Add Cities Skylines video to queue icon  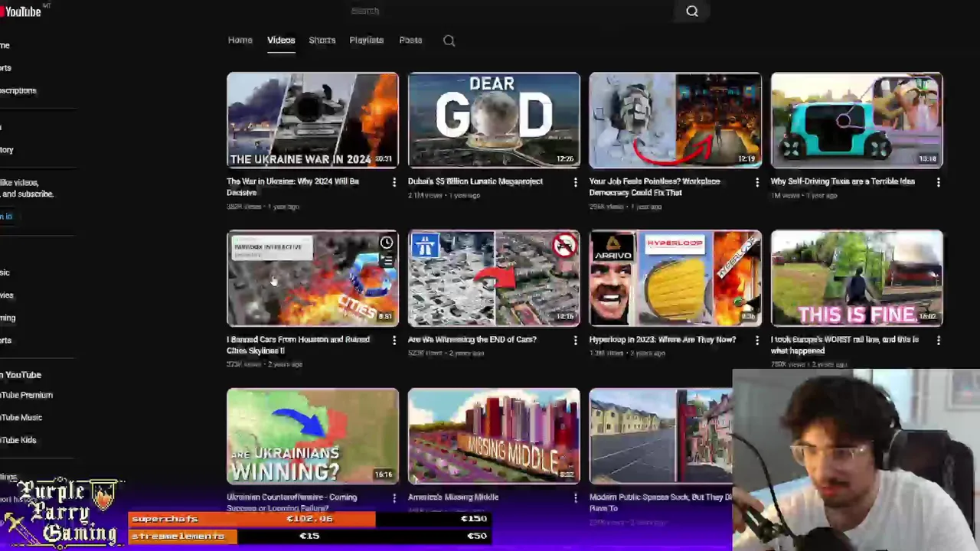387,261
